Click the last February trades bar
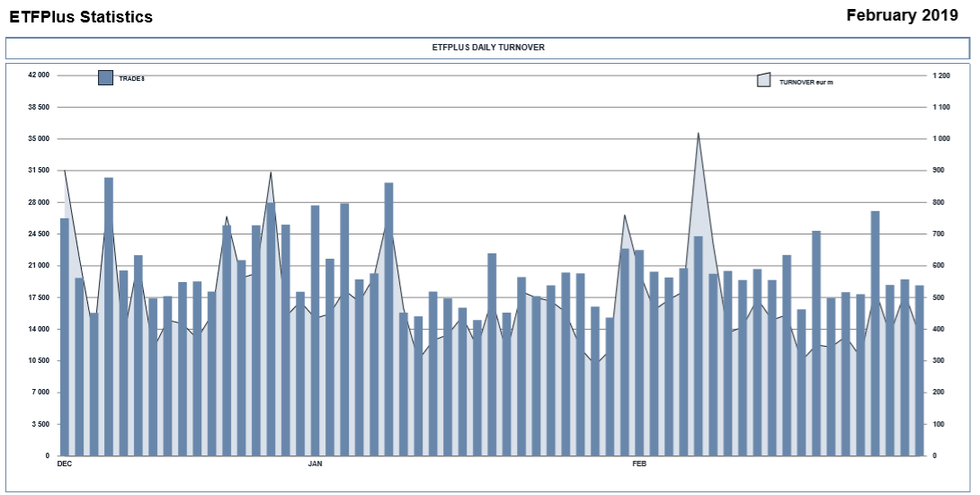This screenshot has width=980, height=495. tap(920, 370)
